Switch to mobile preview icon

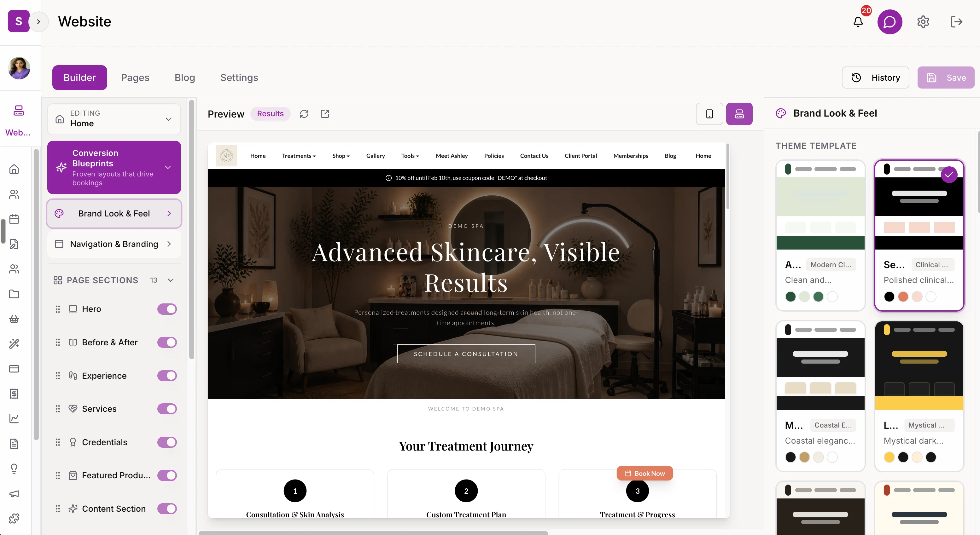pyautogui.click(x=709, y=114)
